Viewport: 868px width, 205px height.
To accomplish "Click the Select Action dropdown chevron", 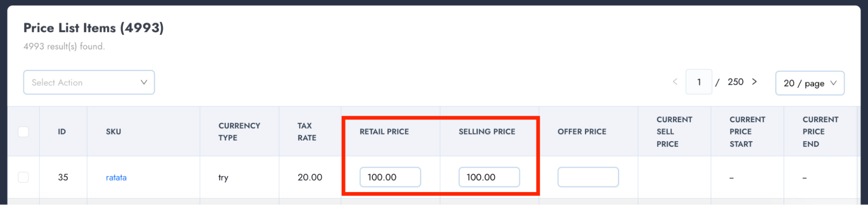I will tap(144, 82).
